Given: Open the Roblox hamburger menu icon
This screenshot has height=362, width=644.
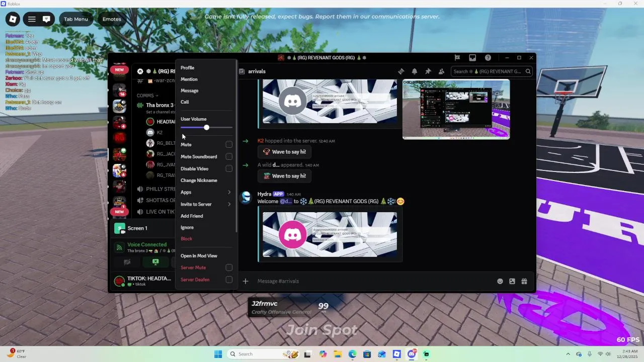Looking at the screenshot, I should [32, 19].
